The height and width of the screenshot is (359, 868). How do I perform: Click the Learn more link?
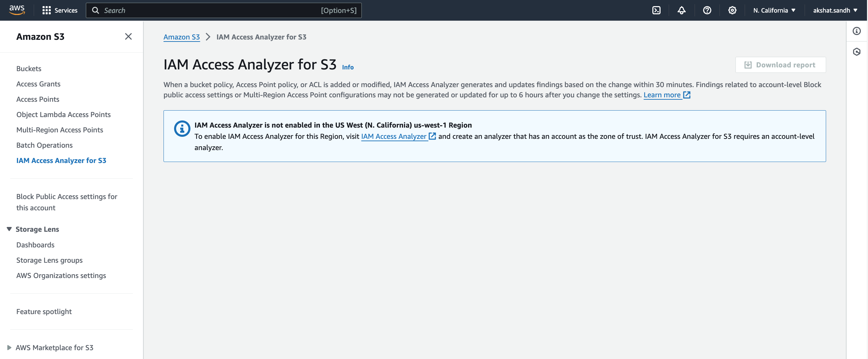click(x=662, y=95)
